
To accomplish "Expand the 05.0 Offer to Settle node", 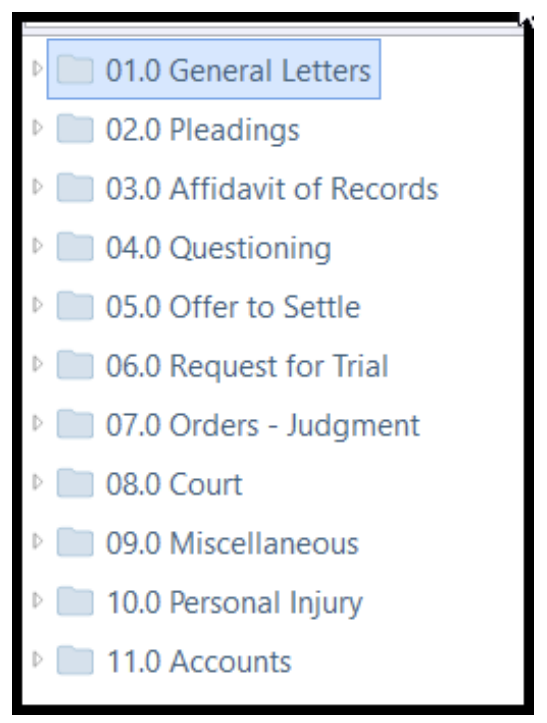I will [x=37, y=305].
